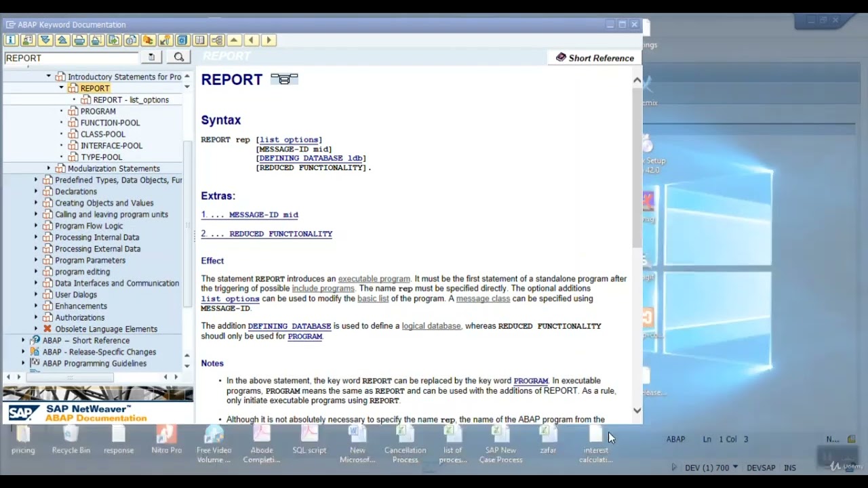Image resolution: width=868 pixels, height=488 pixels.
Task: Open the DEV (1) 700 status bar dropdown
Action: pyautogui.click(x=735, y=468)
